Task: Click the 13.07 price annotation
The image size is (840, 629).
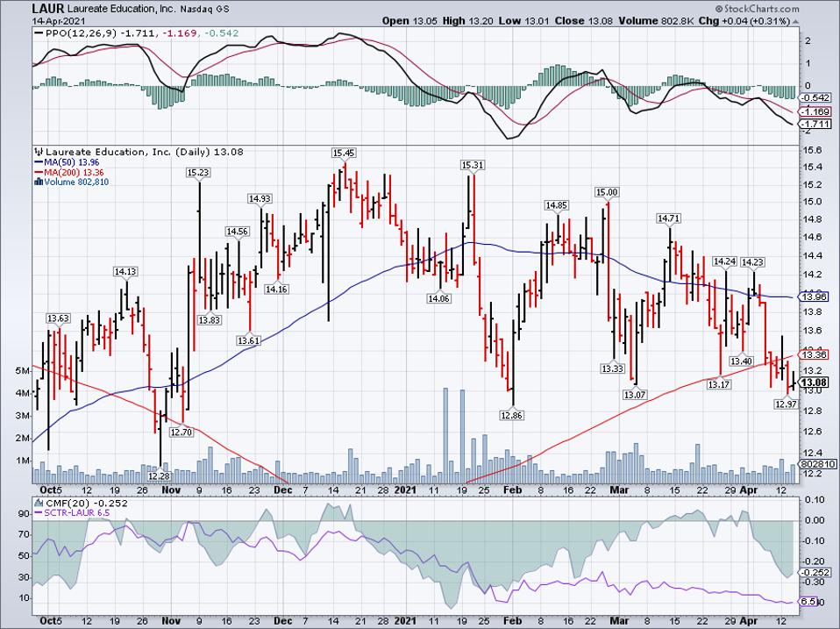Action: pyautogui.click(x=635, y=395)
